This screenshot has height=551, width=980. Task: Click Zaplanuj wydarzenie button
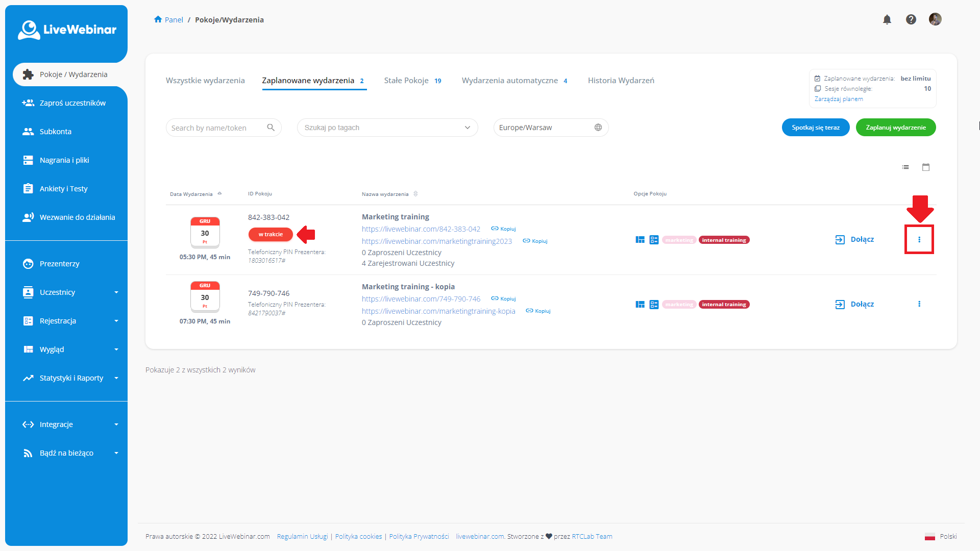pyautogui.click(x=895, y=127)
